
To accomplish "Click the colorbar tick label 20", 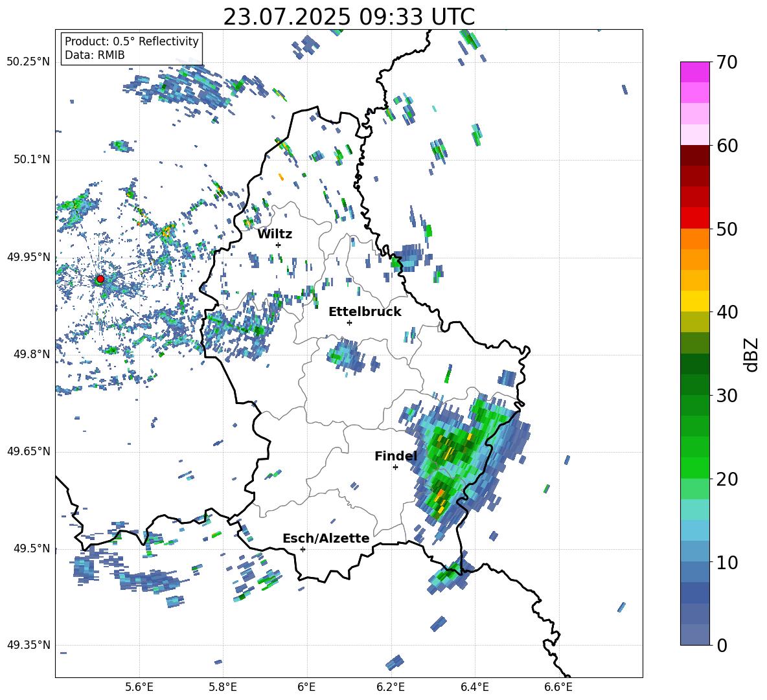I will 727,479.
